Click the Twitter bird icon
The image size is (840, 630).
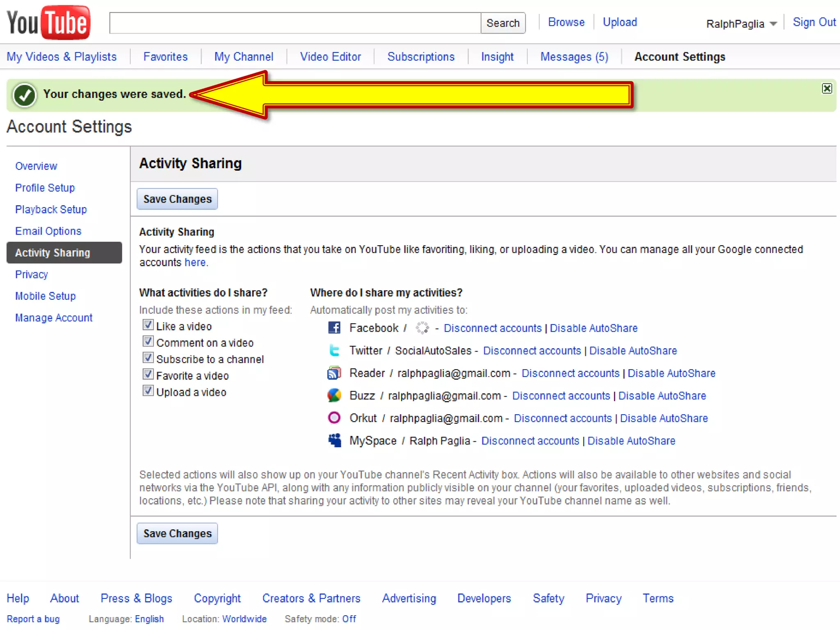(x=334, y=350)
